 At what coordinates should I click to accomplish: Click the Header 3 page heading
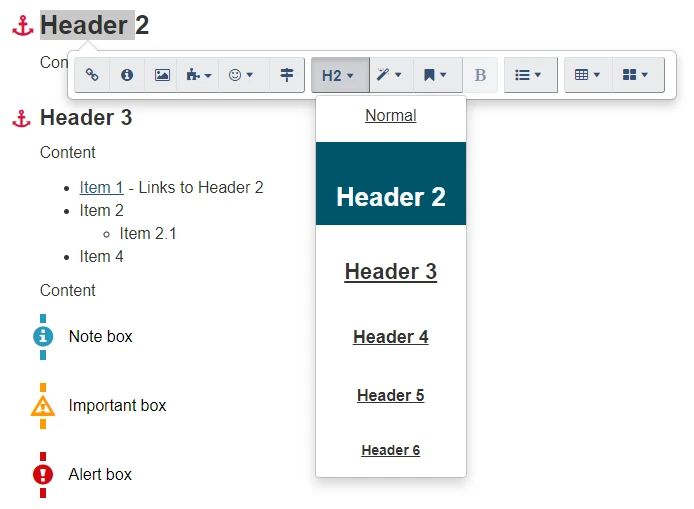pos(86,118)
